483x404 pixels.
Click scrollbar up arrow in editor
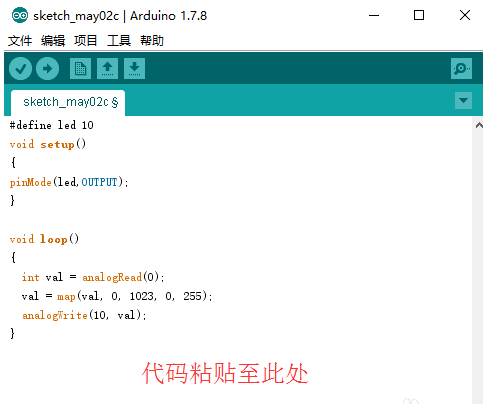tap(479, 126)
